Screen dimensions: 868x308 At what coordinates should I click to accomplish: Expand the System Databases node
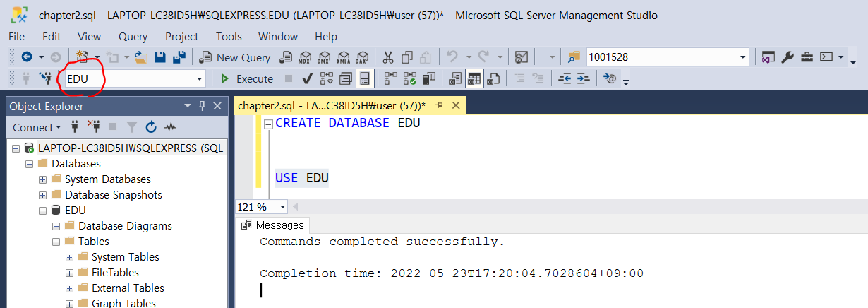point(42,179)
